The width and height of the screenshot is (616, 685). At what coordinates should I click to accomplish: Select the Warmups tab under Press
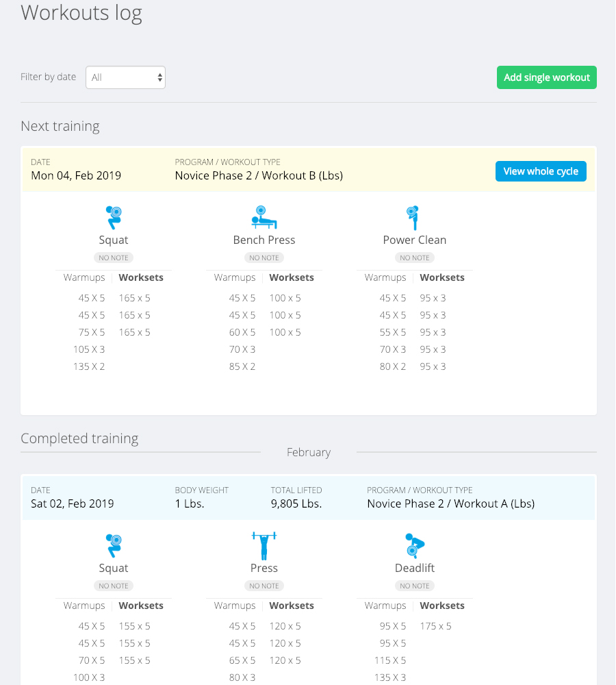point(235,606)
